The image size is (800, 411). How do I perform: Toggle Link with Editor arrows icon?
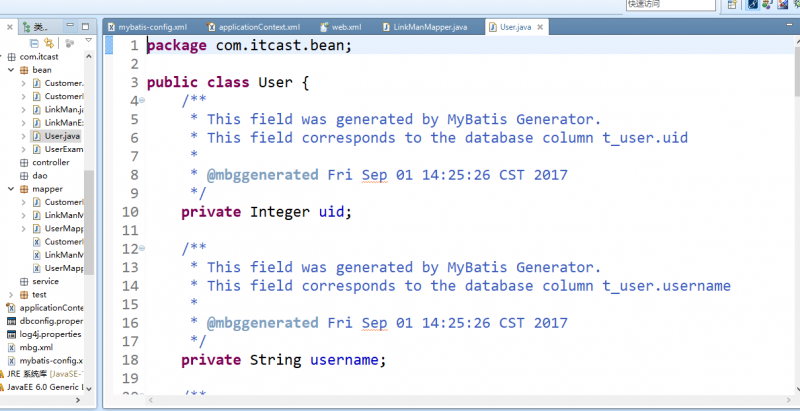[49, 43]
